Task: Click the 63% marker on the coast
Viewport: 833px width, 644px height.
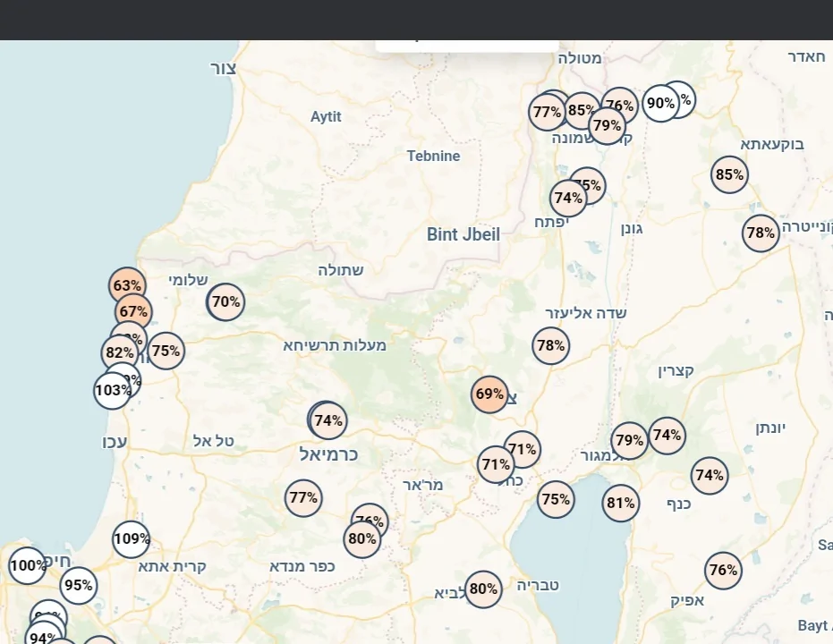Action: pos(126,285)
